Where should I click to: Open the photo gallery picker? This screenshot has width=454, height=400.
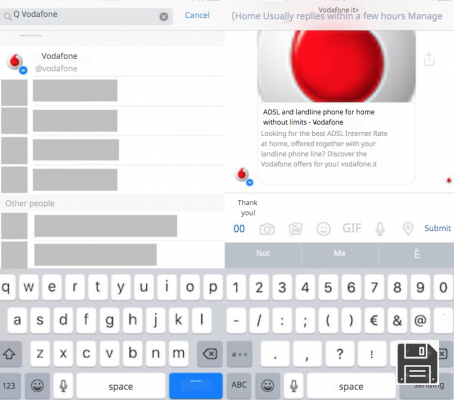(x=295, y=229)
